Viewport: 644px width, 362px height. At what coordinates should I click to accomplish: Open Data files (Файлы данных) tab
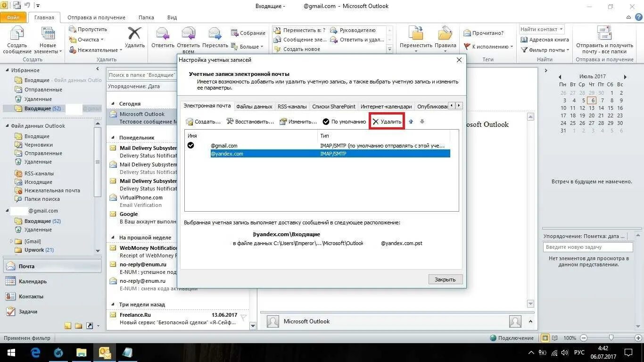click(x=254, y=107)
